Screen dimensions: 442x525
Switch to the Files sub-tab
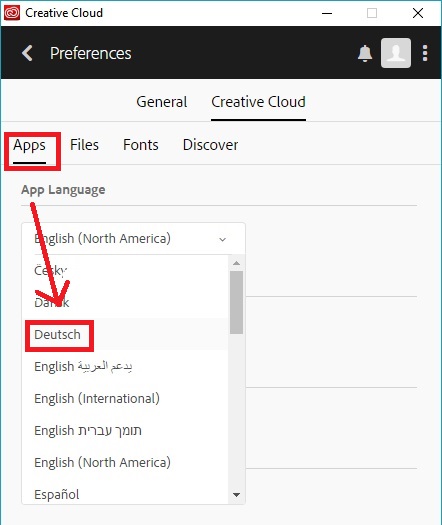[84, 145]
